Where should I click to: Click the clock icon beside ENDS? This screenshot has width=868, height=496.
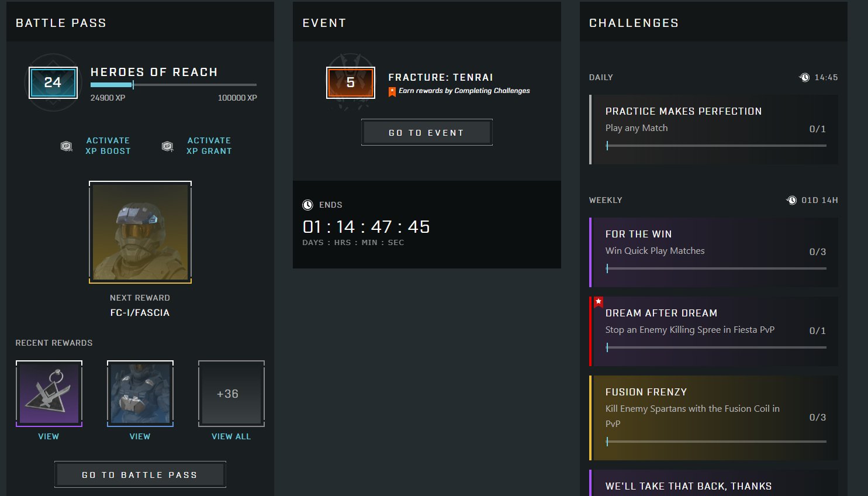[x=307, y=205]
